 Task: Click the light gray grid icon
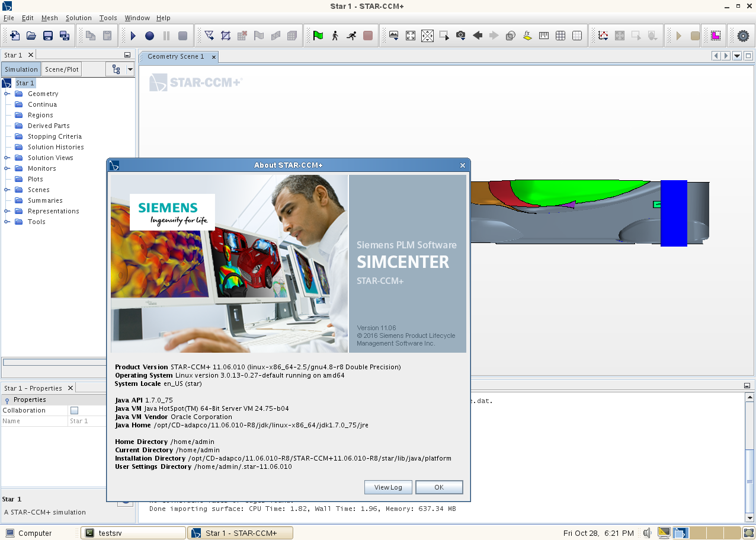coord(577,36)
